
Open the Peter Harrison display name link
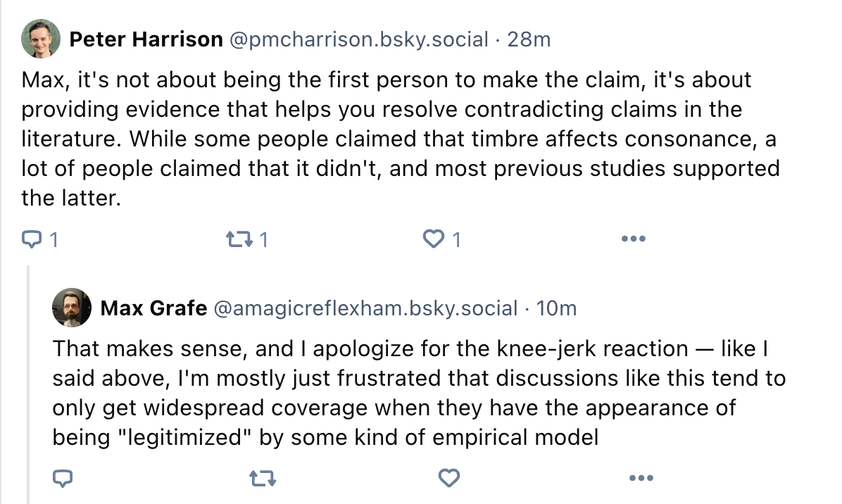(x=146, y=39)
